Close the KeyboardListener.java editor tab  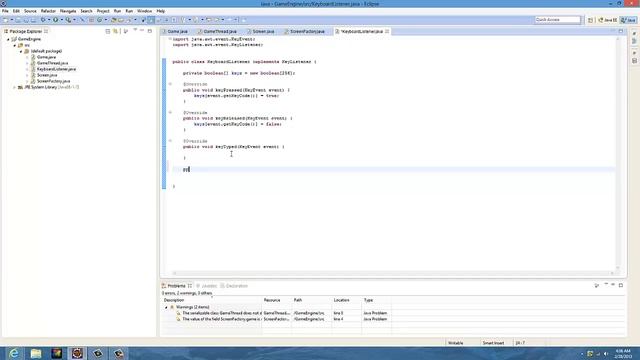tap(387, 31)
